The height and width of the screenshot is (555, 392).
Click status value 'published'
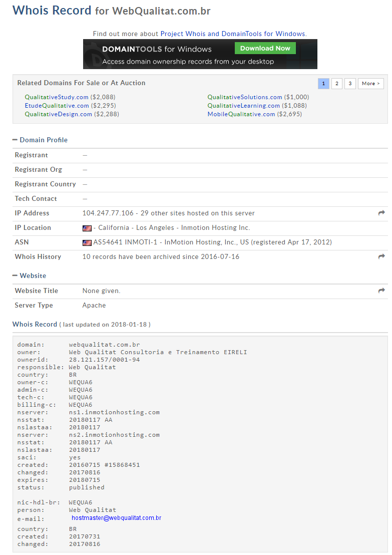point(87,487)
